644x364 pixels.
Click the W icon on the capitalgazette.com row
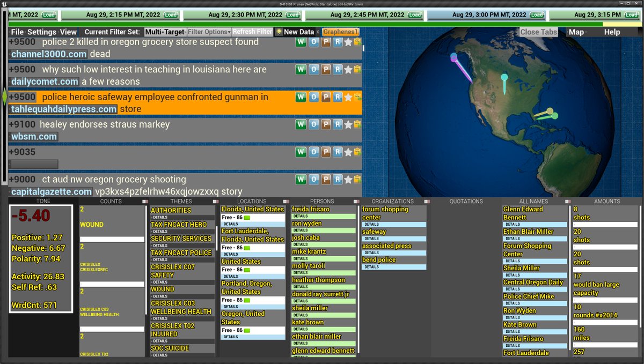pyautogui.click(x=301, y=179)
